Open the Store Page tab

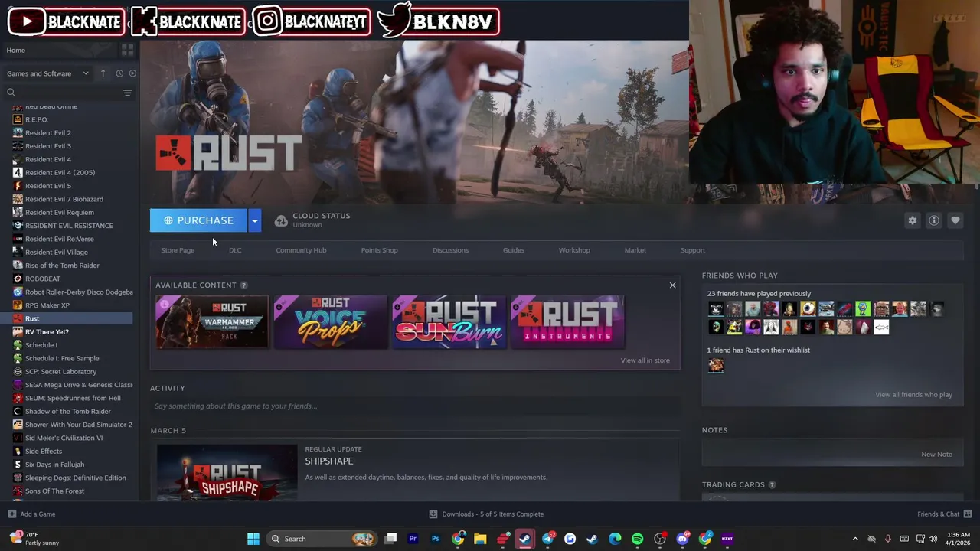(178, 250)
